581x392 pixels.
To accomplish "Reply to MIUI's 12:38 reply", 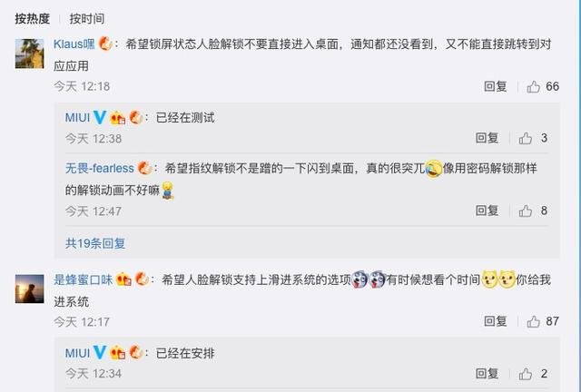I will tap(487, 138).
